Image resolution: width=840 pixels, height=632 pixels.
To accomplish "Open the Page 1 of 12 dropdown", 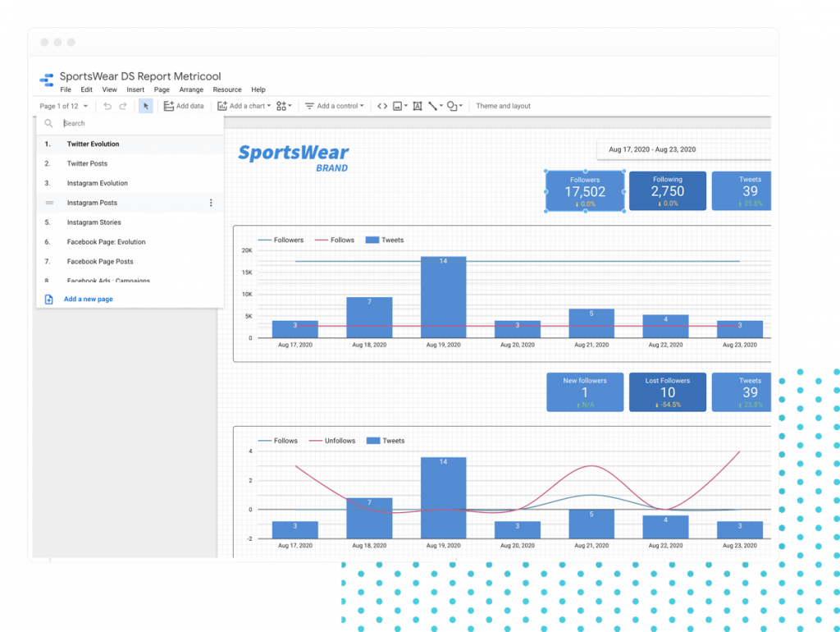I will 64,106.
